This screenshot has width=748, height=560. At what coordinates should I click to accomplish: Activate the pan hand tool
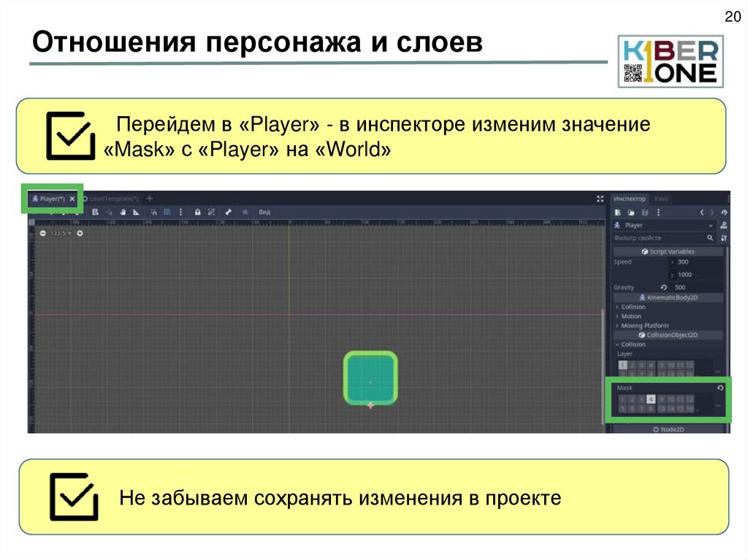click(x=123, y=212)
